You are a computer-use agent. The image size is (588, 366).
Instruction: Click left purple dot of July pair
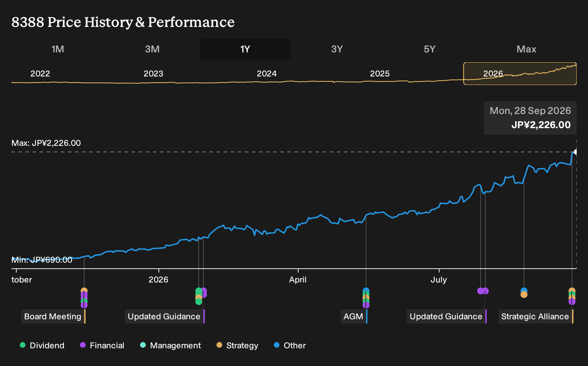480,291
